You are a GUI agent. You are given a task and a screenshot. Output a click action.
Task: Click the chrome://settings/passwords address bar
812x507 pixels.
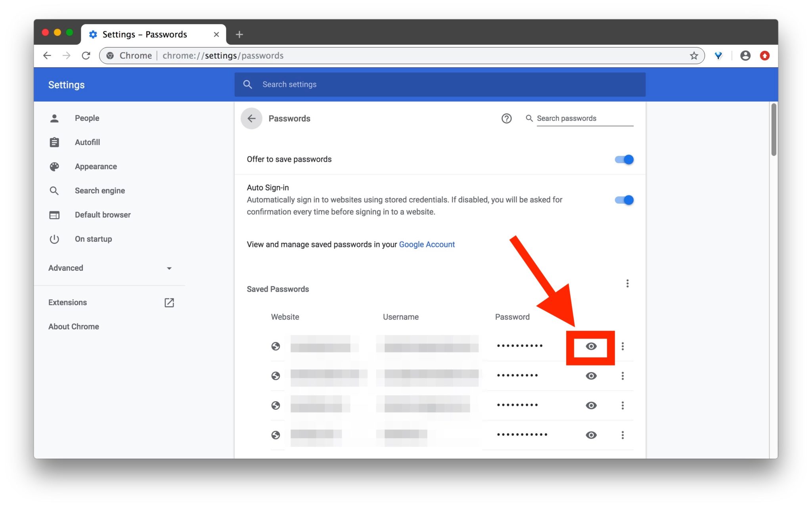(x=402, y=55)
